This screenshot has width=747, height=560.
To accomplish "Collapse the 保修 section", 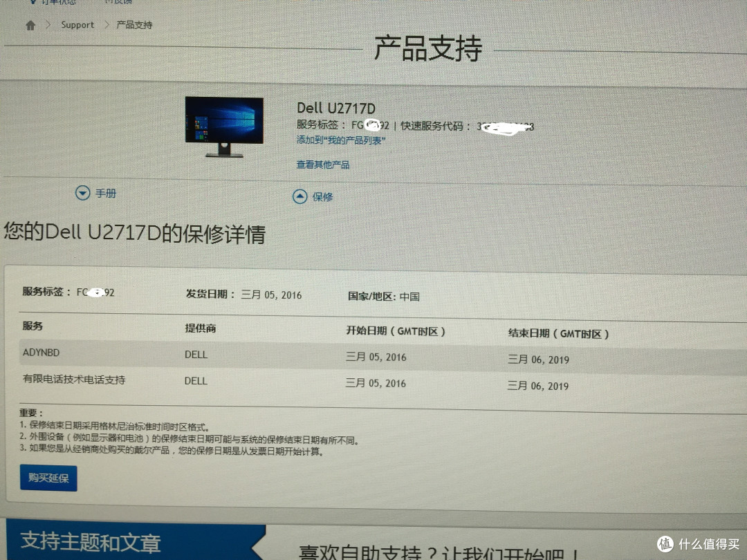I will click(313, 196).
